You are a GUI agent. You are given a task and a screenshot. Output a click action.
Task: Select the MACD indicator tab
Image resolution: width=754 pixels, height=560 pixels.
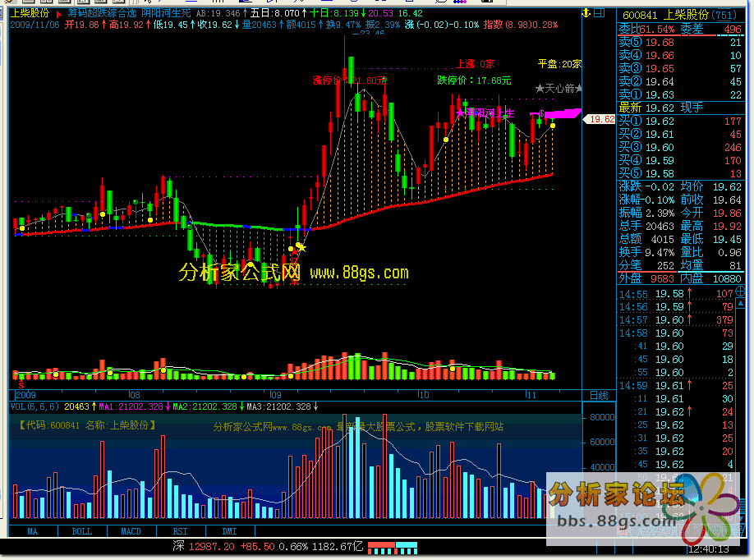coord(131,531)
